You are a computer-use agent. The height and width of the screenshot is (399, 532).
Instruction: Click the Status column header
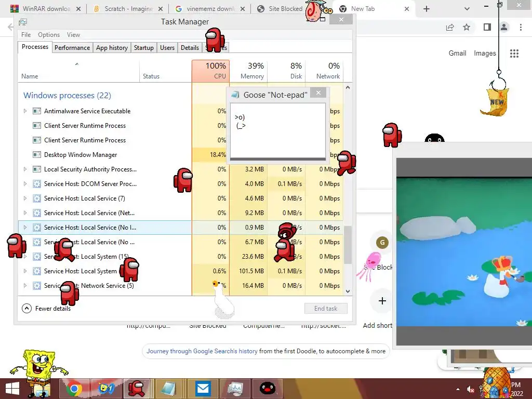coord(166,71)
